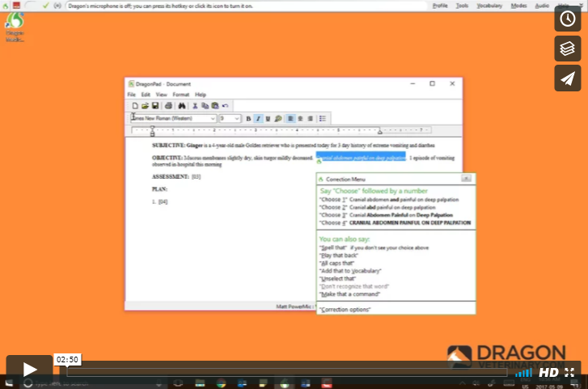
Task: Click 'Make that a command'
Action: coord(349,294)
